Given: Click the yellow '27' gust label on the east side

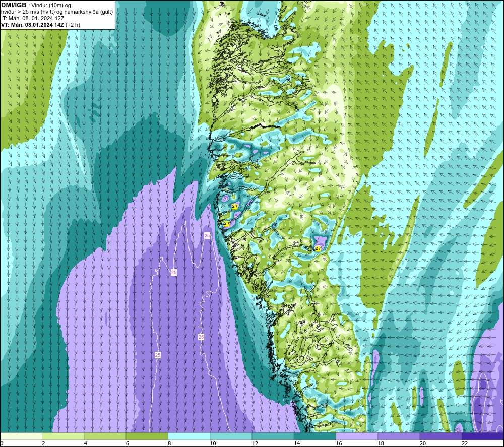Looking at the screenshot, I should [x=318, y=248].
